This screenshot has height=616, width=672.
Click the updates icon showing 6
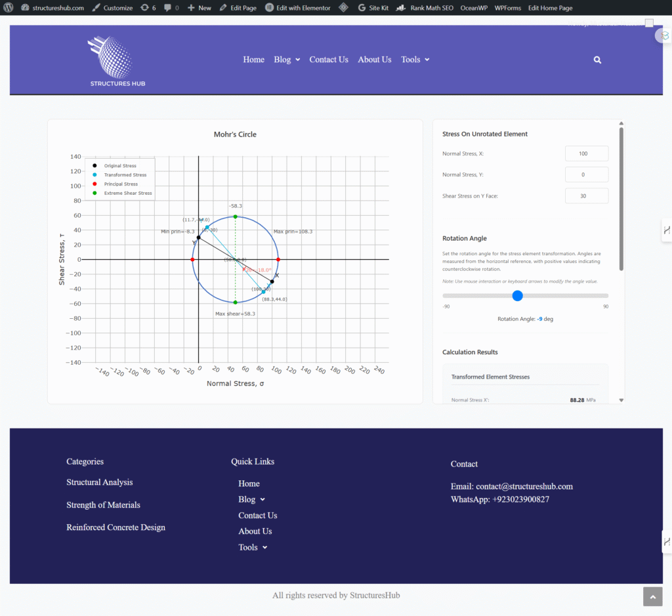(148, 8)
